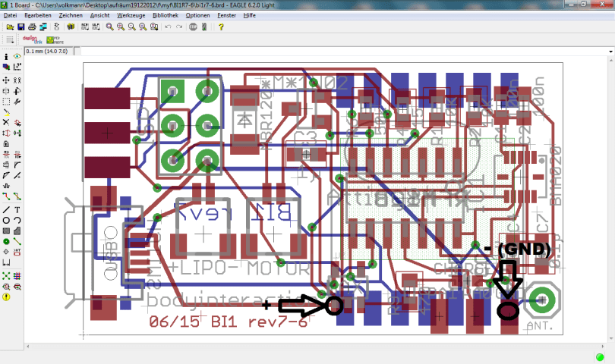The height and width of the screenshot is (364, 615).
Task: Click the PCB quote button
Action: pos(53,39)
